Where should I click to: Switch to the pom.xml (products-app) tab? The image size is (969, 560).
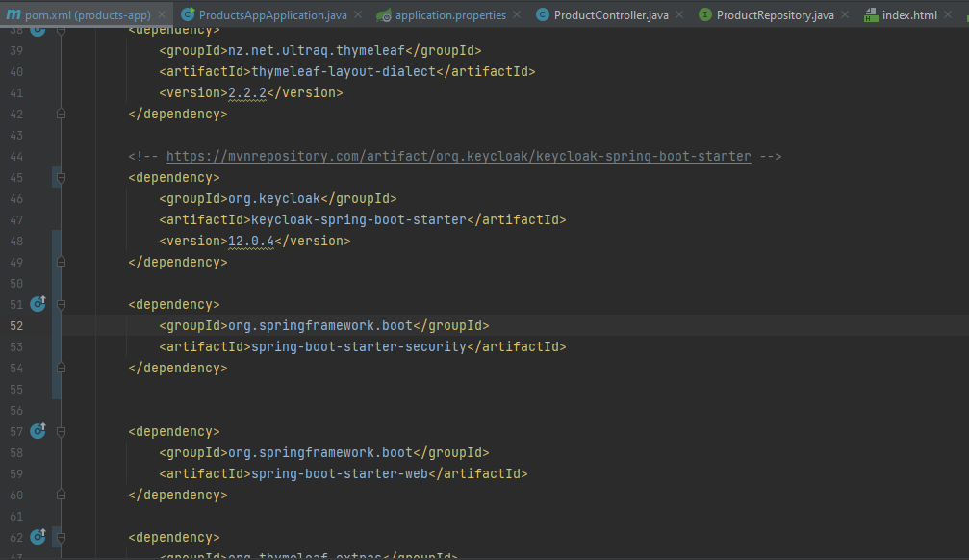pyautogui.click(x=88, y=14)
